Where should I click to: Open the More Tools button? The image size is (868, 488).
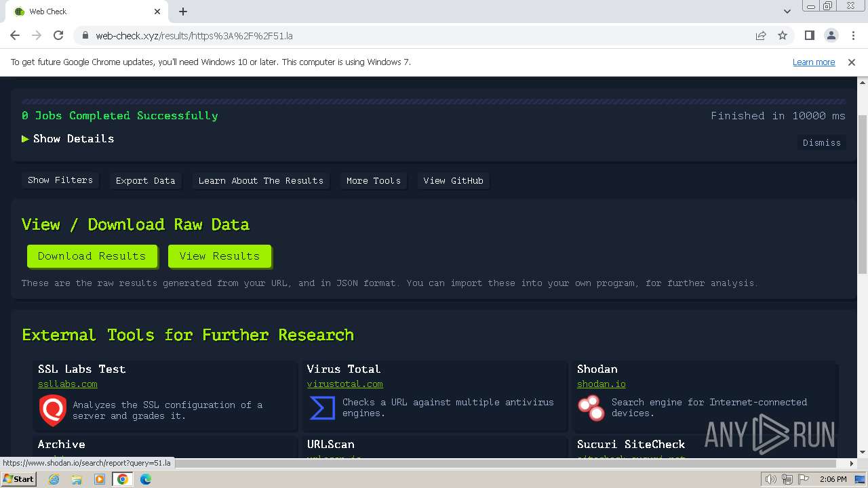[x=373, y=181]
